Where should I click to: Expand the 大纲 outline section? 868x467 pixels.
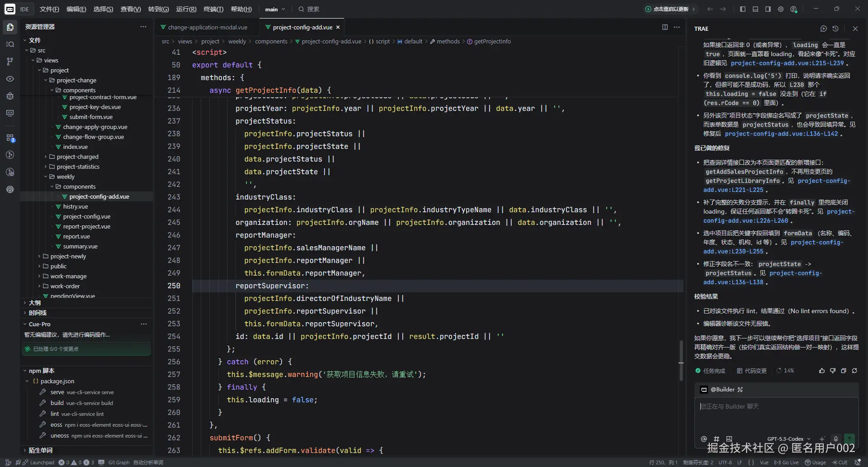tap(35, 303)
